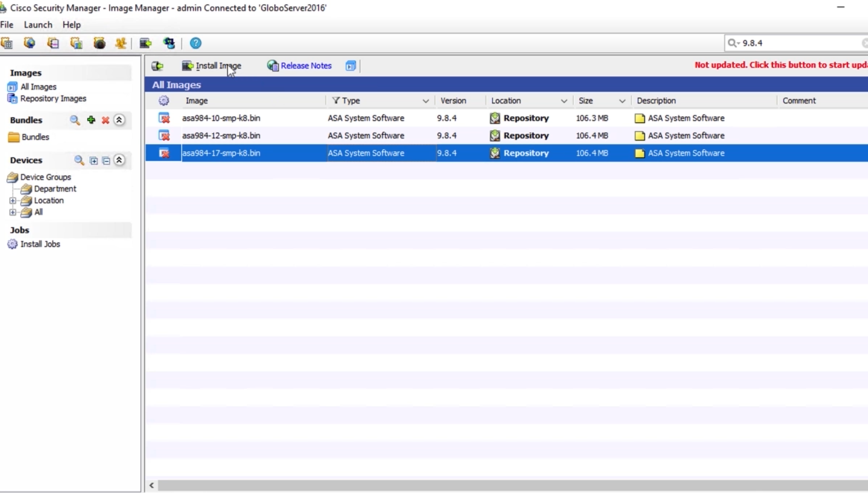Sort by the Comment column header
The height and width of the screenshot is (493, 868).
[799, 101]
